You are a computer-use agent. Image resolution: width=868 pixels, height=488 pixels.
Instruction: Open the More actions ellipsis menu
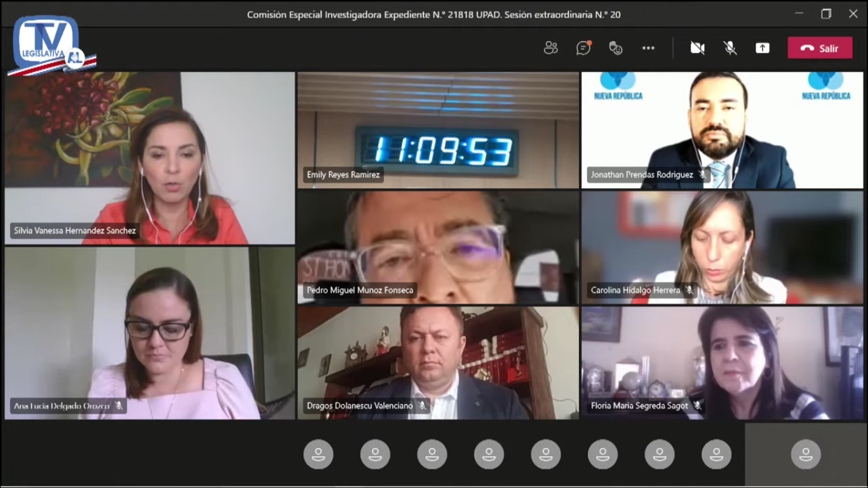648,48
